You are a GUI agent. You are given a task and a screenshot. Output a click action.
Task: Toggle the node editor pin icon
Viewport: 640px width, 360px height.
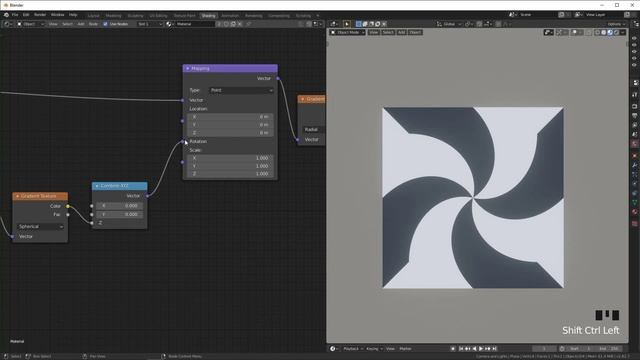tap(249, 24)
